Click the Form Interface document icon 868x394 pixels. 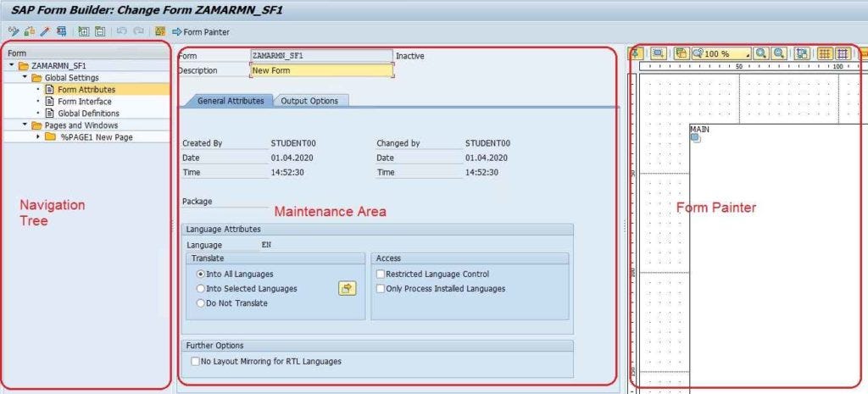(50, 102)
